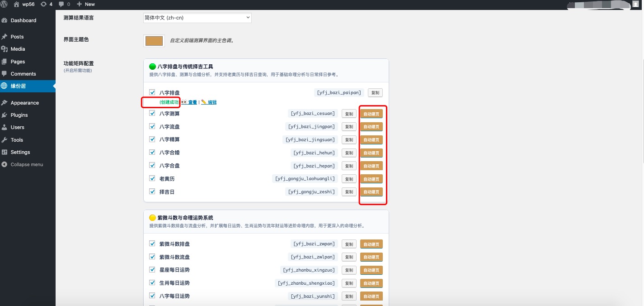The image size is (644, 306).
Task: Go to Dashboard in the sidebar
Action: tap(28, 20)
